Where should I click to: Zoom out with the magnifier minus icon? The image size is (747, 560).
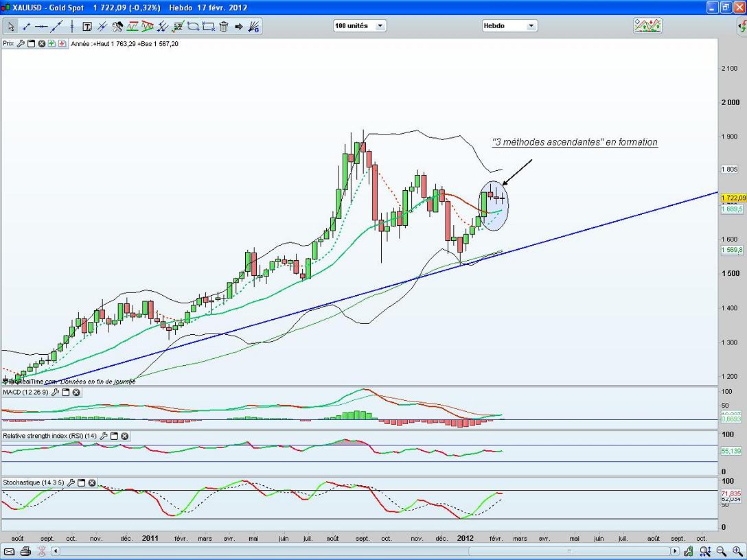coord(722,551)
